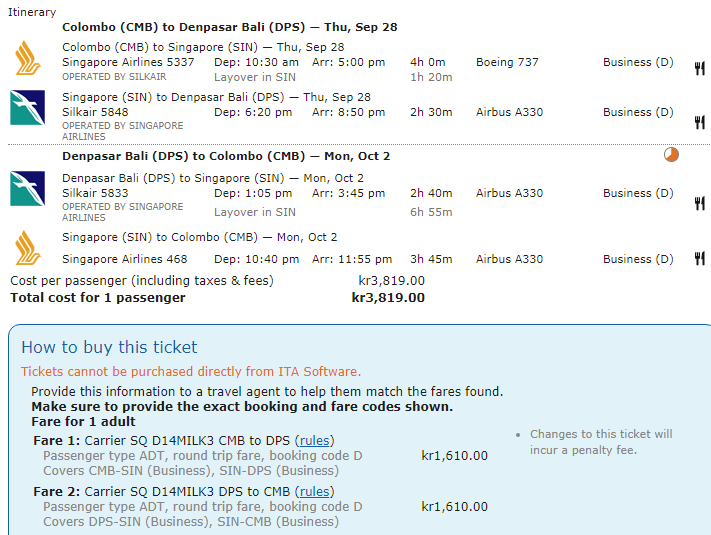Click Business (D) on Silkair 5848 row

638,112
